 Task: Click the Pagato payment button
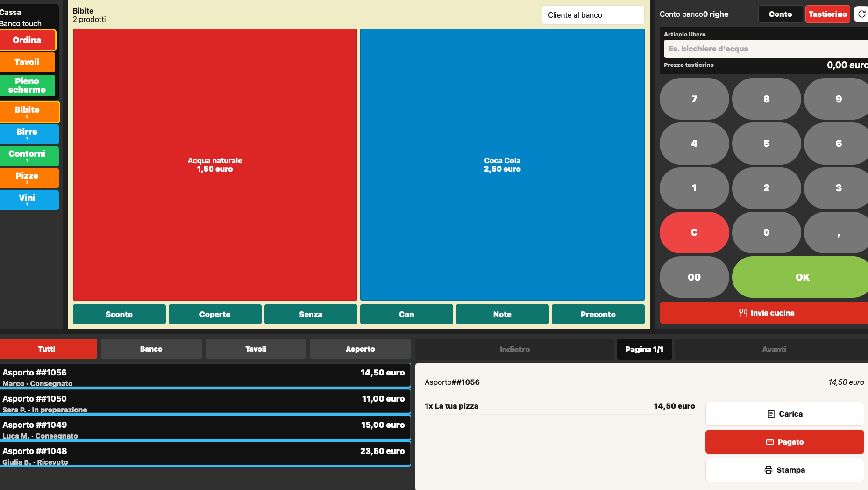(x=784, y=442)
